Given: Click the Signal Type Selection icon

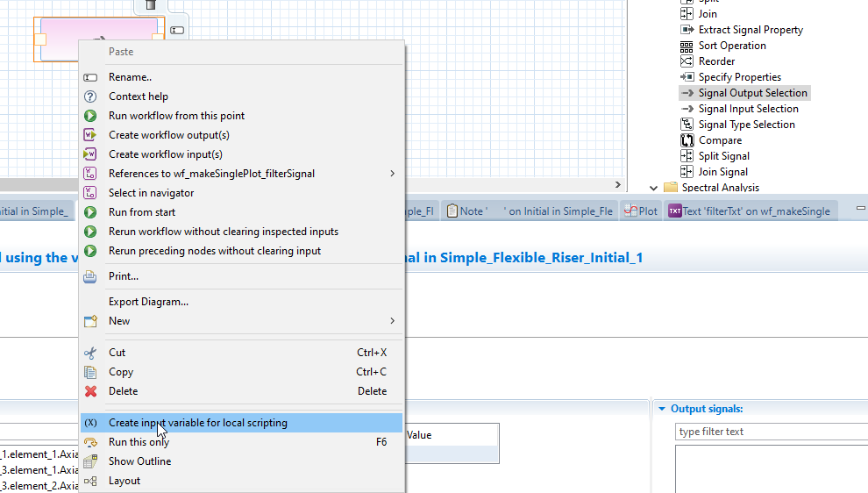Looking at the screenshot, I should 687,125.
